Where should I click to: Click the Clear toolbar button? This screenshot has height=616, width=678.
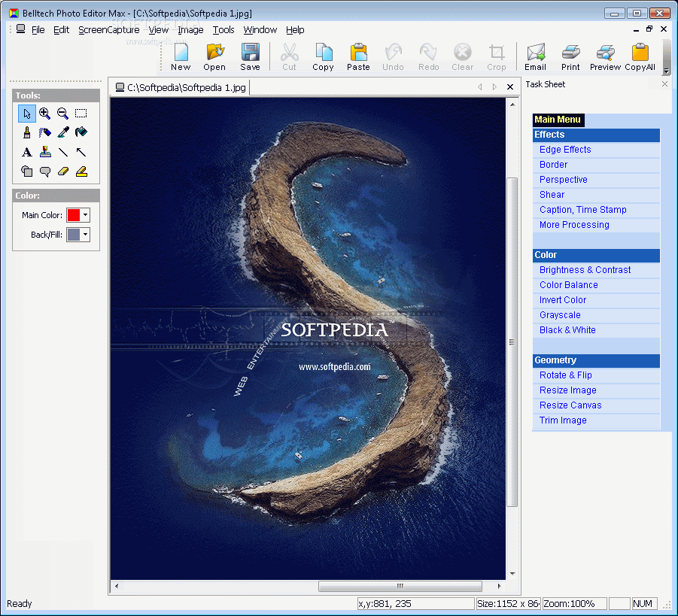click(463, 56)
